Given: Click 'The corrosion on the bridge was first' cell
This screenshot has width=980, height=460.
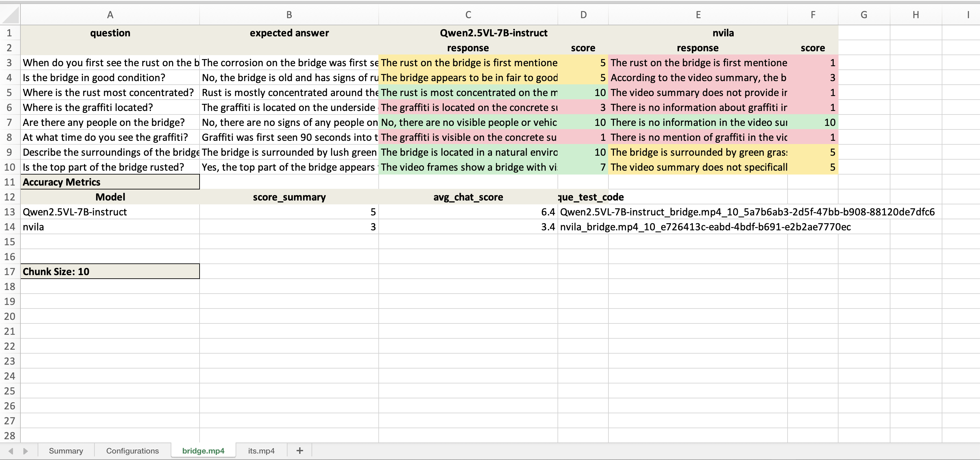Looking at the screenshot, I should [x=289, y=63].
